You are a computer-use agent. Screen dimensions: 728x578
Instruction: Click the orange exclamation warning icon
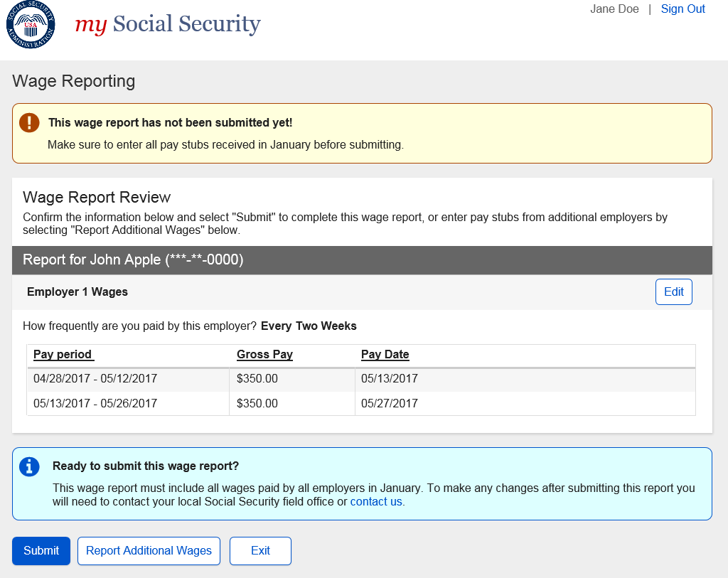point(29,122)
